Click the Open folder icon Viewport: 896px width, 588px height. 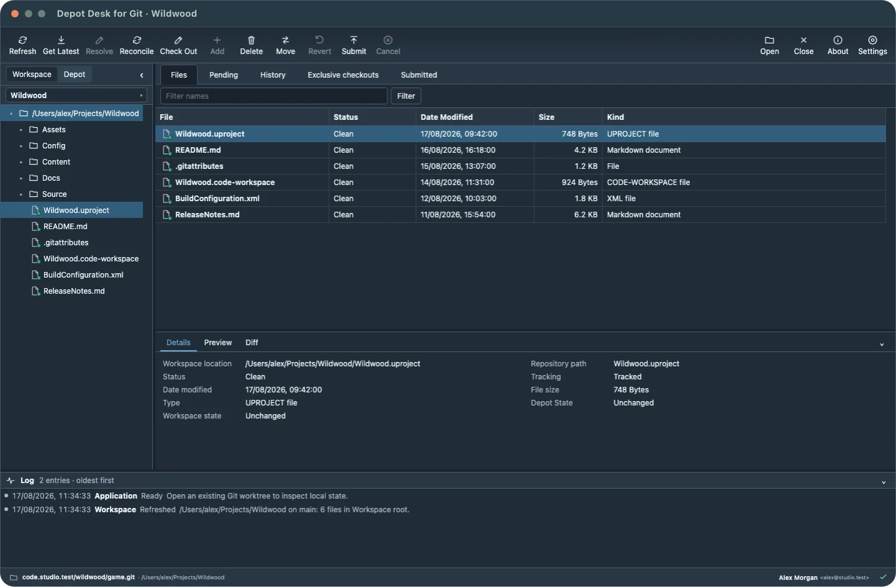click(769, 40)
